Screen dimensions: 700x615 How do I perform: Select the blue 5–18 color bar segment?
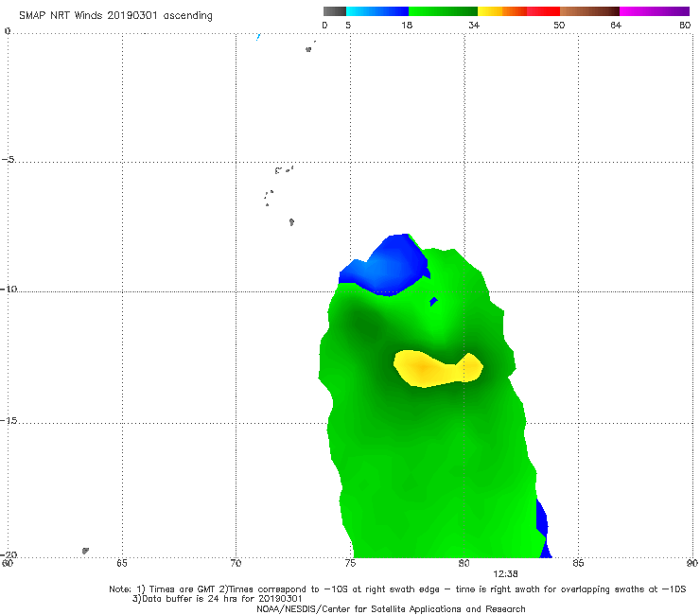(377, 11)
